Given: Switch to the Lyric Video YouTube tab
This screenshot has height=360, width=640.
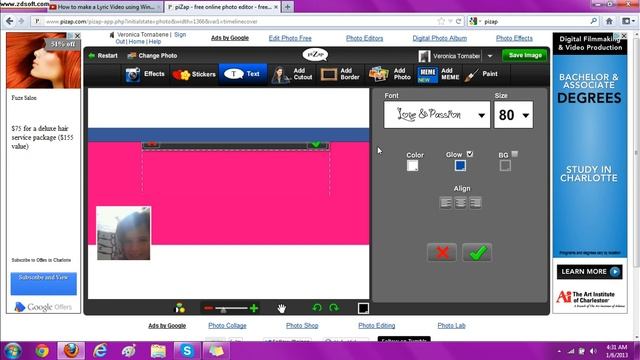Looking at the screenshot, I should pyautogui.click(x=106, y=7).
